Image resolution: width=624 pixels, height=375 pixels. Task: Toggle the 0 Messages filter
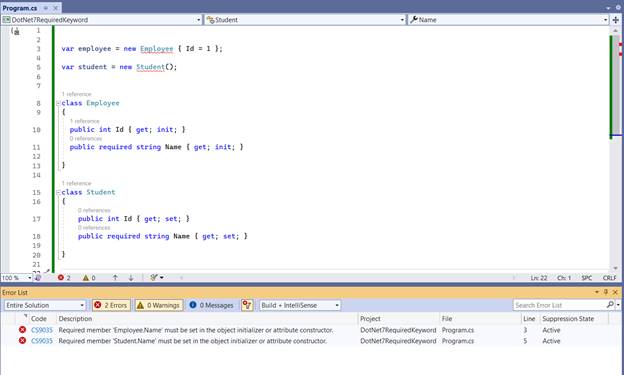[212, 305]
